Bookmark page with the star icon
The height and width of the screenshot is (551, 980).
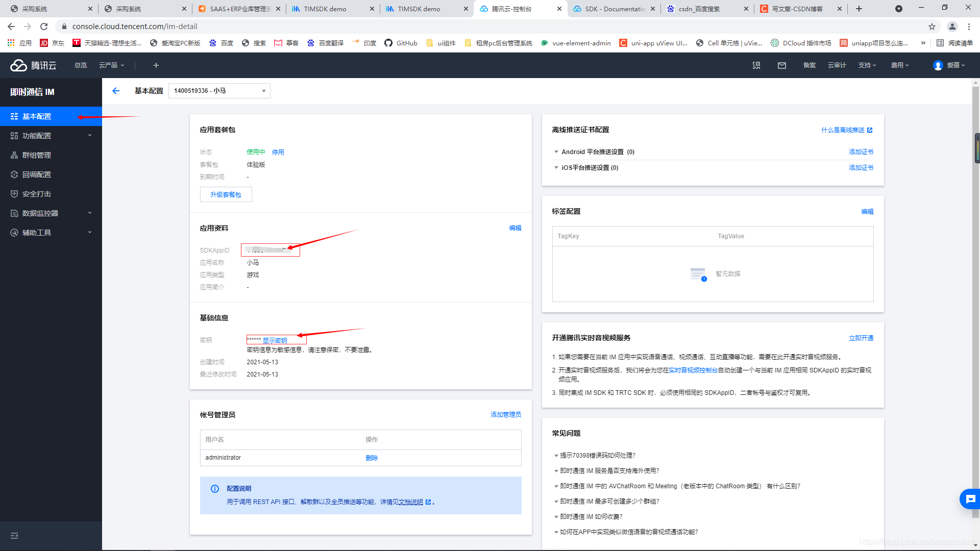click(x=932, y=27)
